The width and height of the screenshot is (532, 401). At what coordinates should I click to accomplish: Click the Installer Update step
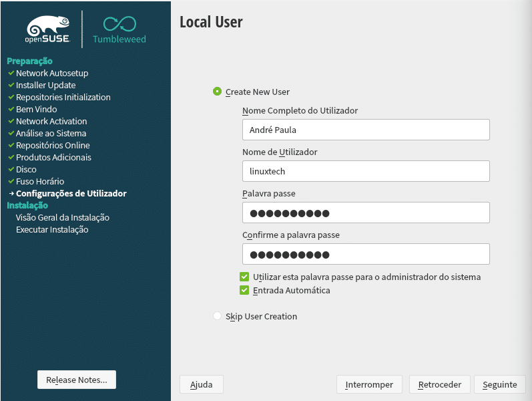click(x=46, y=85)
